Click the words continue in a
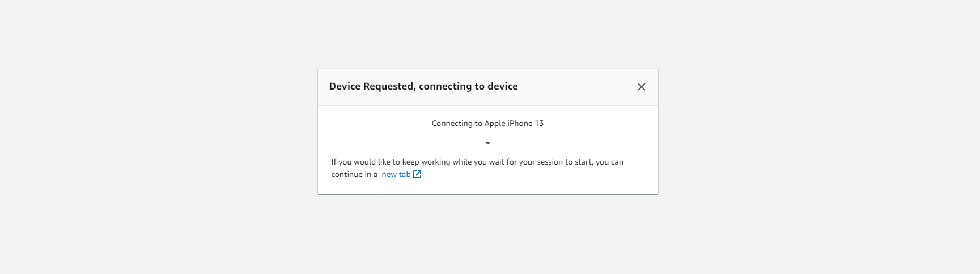 [x=354, y=175]
